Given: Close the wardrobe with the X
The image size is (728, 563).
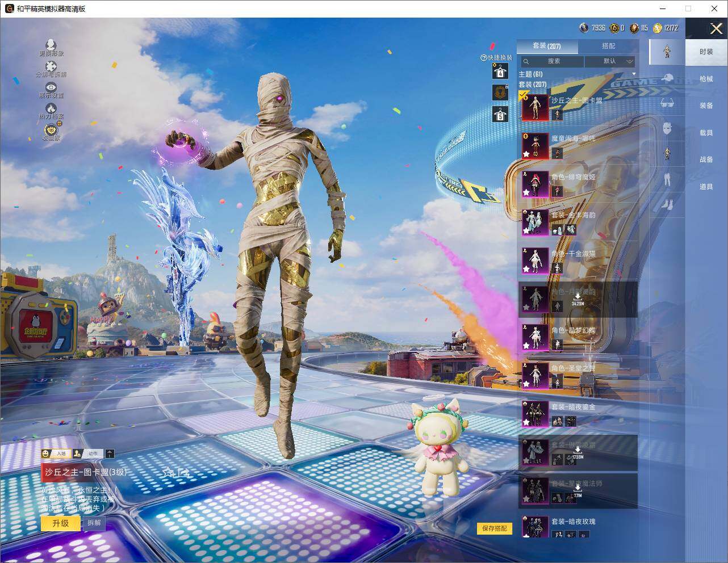Looking at the screenshot, I should pos(716,29).
